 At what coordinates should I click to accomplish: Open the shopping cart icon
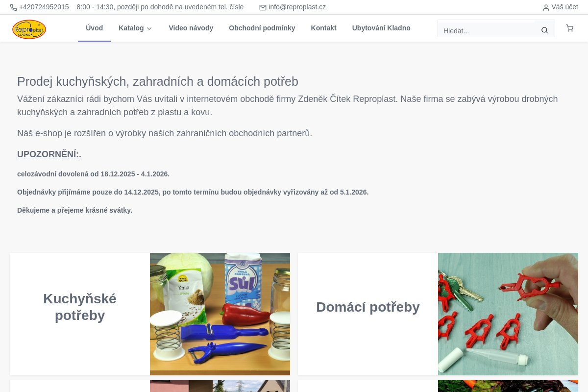pos(569,28)
